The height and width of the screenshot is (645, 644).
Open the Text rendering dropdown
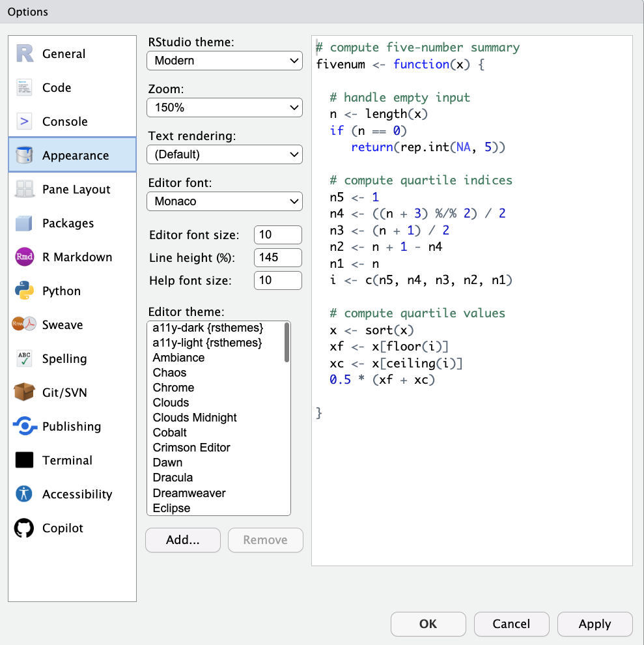tap(225, 154)
